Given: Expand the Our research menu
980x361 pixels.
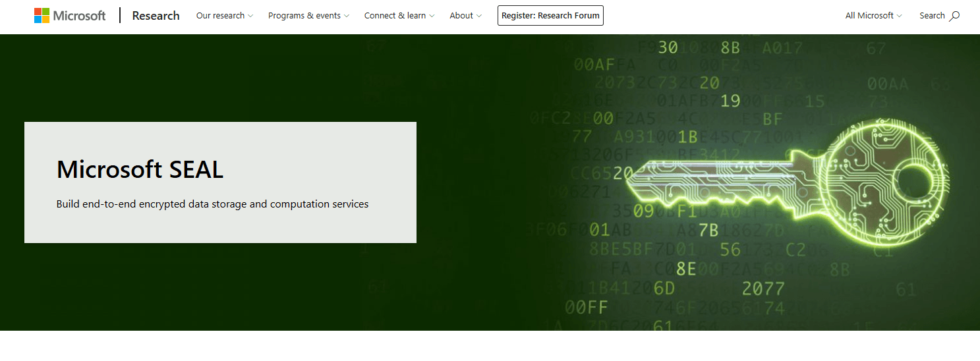Looking at the screenshot, I should point(225,16).
